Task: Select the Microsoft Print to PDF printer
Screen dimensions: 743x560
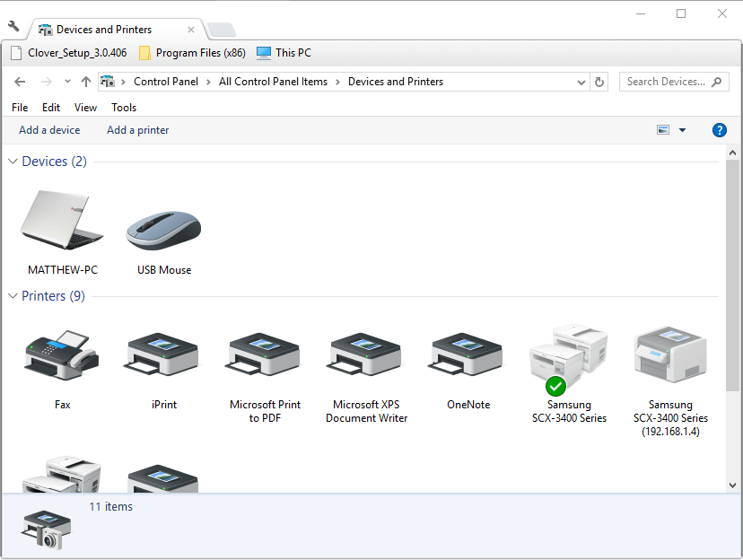Action: point(264,355)
